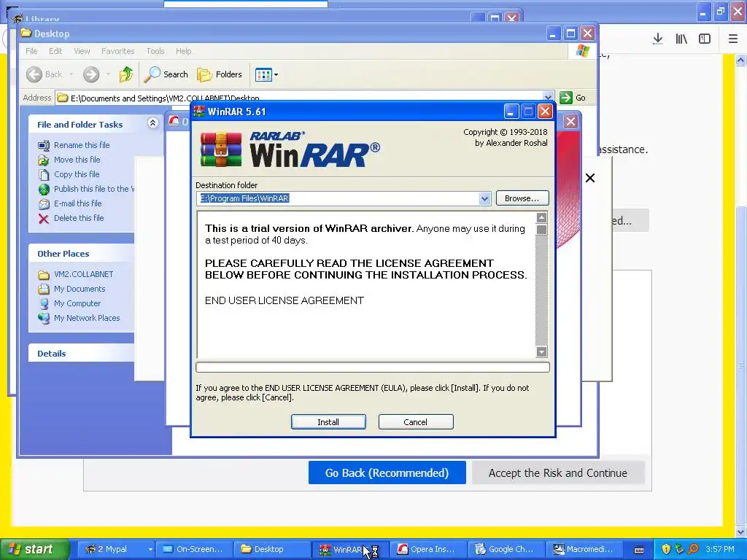Click Go button beside address bar
Viewport: 747px width, 560px height.
(573, 98)
